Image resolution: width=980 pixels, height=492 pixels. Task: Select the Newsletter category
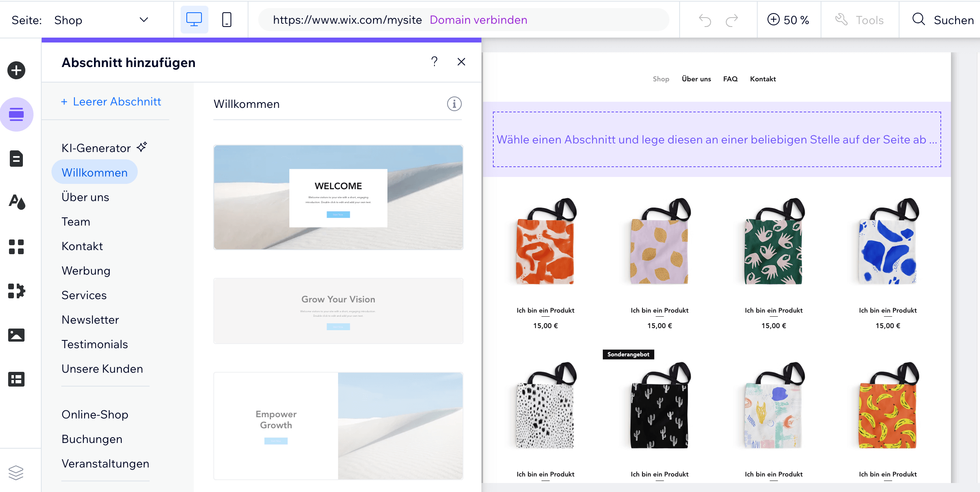pyautogui.click(x=90, y=320)
